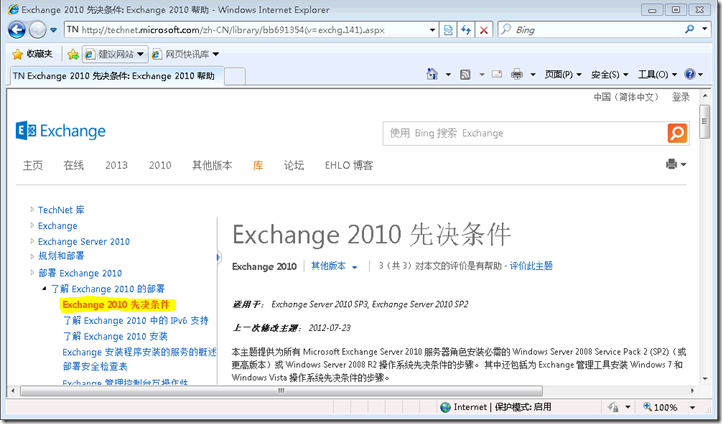Open the 页面(P) menu
The height and width of the screenshot is (424, 722).
[x=563, y=74]
